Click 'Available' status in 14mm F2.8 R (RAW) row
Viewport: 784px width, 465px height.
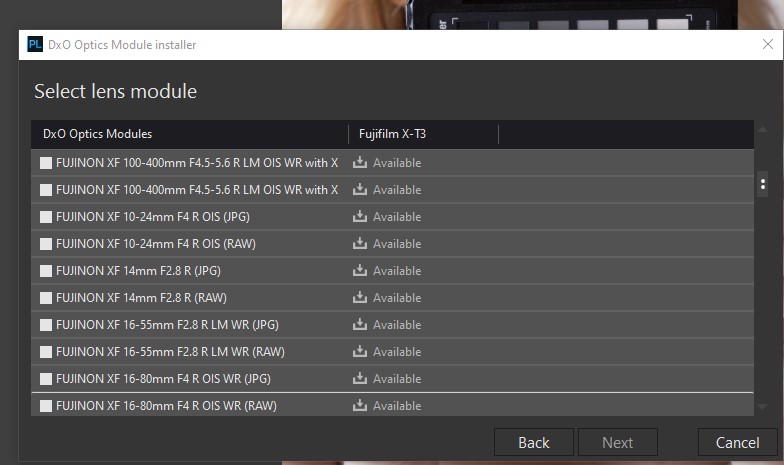tap(397, 298)
